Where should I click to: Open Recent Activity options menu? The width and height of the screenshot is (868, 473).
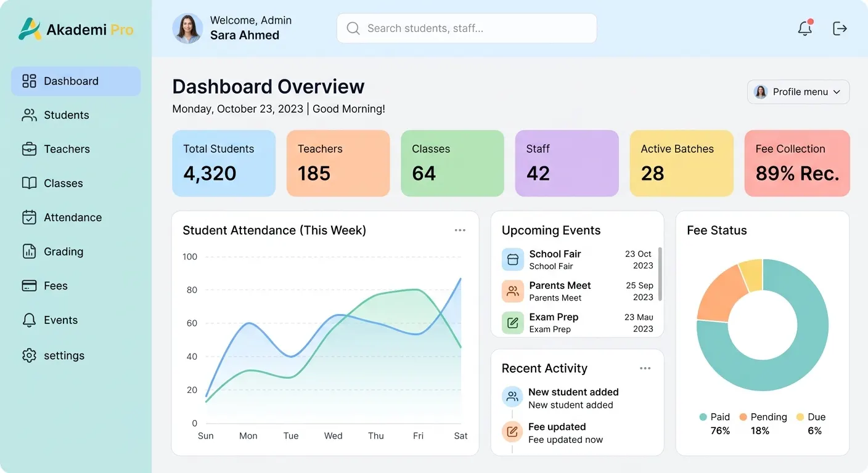[x=645, y=368]
